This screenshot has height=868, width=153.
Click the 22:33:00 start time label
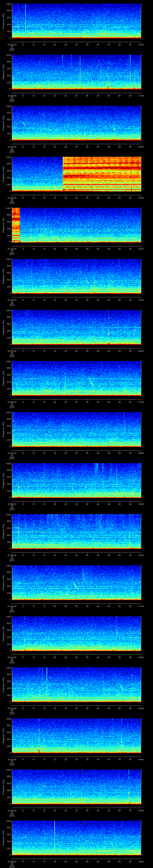coord(12,249)
